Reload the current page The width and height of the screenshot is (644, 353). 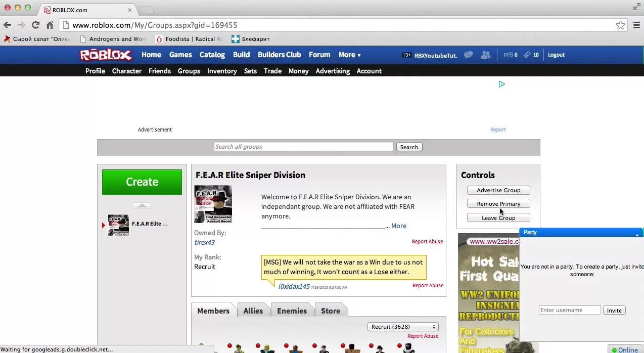tap(35, 25)
